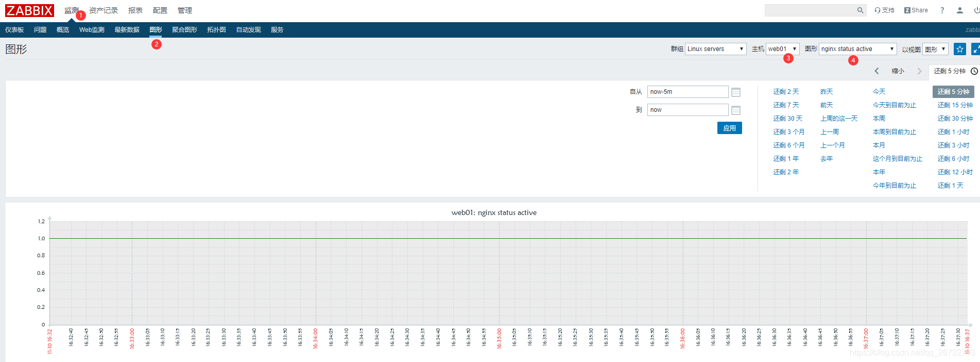The width and height of the screenshot is (980, 362).
Task: Go to the 仪表板 dashboard submenu
Action: [14, 30]
